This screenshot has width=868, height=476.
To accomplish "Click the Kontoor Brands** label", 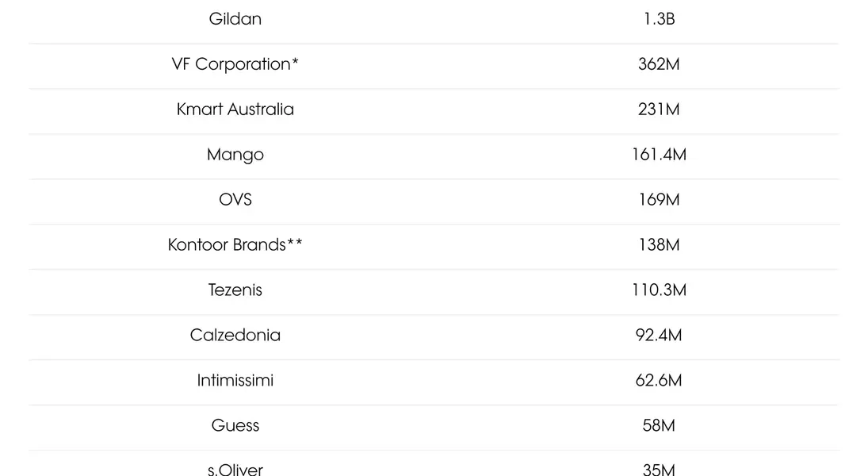I will tap(235, 245).
